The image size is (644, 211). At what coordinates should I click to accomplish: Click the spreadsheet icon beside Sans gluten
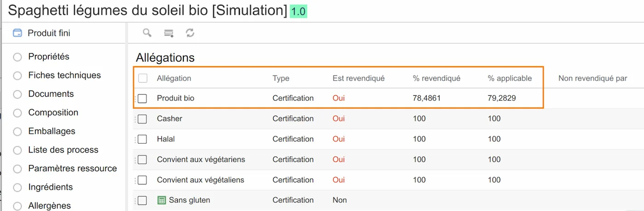pyautogui.click(x=161, y=200)
